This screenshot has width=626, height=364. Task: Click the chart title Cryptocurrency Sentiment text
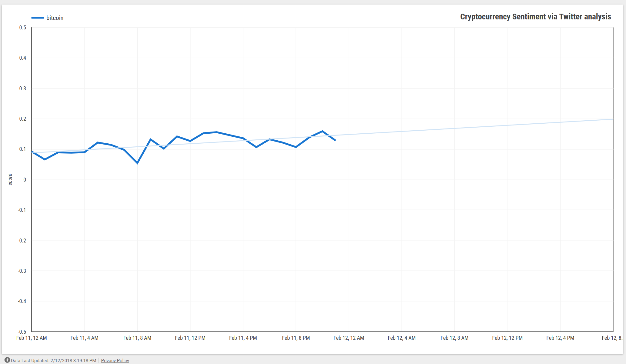point(536,17)
